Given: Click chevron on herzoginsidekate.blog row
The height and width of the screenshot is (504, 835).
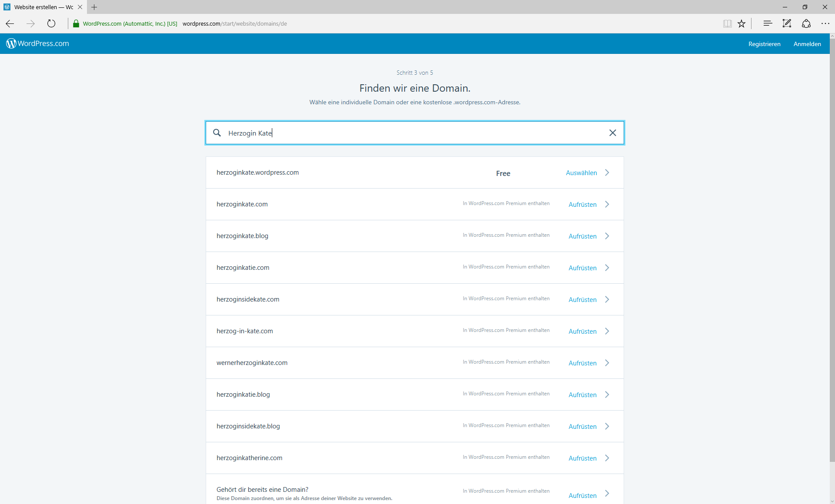Looking at the screenshot, I should tap(607, 426).
